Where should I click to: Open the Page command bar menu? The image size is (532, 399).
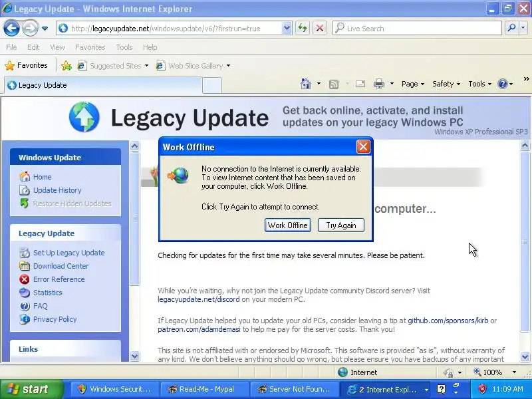click(412, 84)
